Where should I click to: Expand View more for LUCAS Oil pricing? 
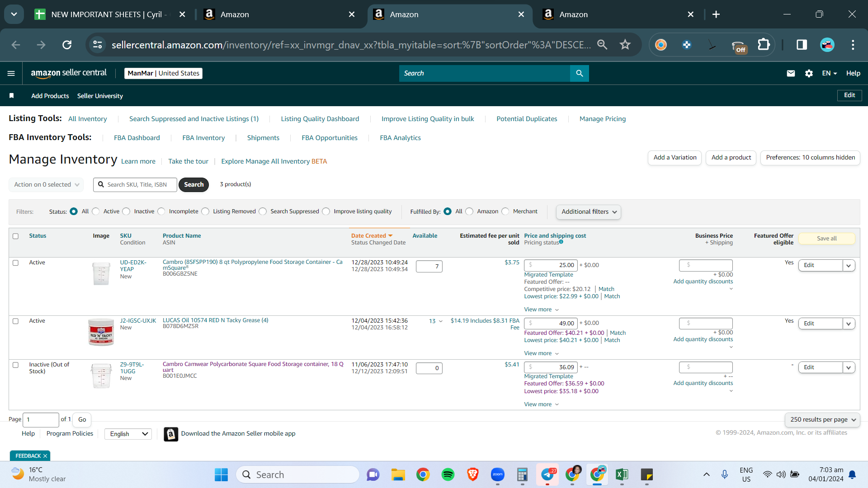541,353
